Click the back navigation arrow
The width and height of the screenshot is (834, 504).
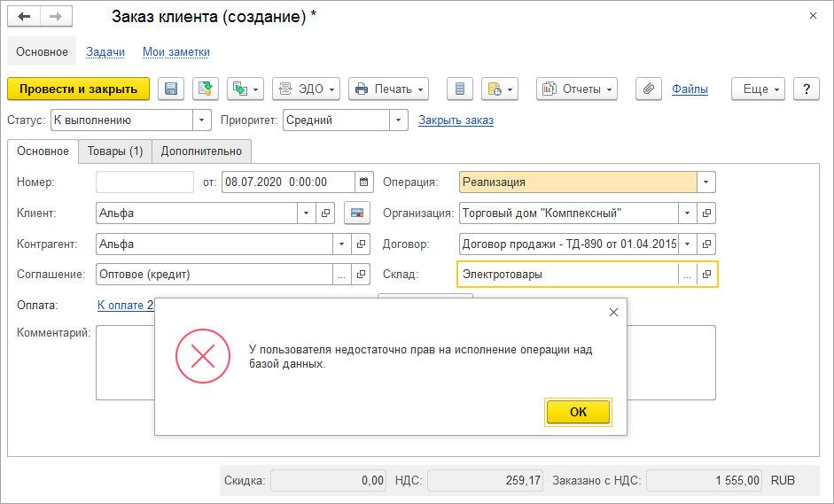[25, 17]
